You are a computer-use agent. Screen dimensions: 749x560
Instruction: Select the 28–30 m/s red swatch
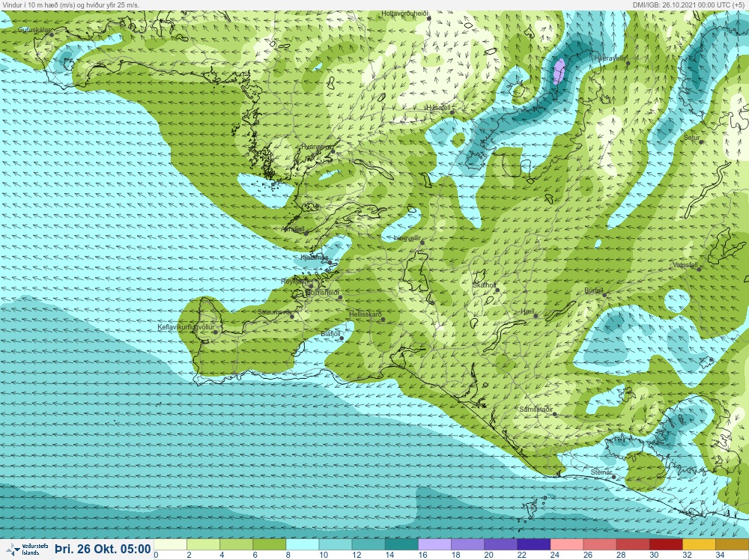632,545
